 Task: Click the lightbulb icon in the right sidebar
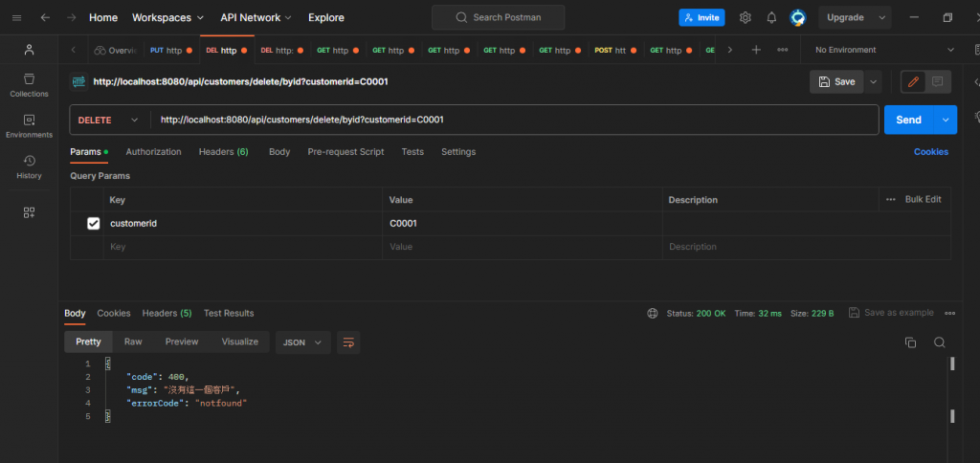(x=977, y=116)
